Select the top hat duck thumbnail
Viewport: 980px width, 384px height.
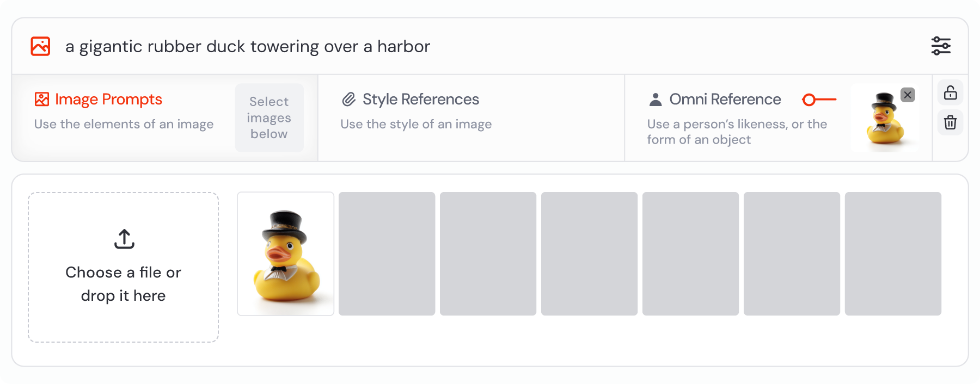(x=285, y=253)
